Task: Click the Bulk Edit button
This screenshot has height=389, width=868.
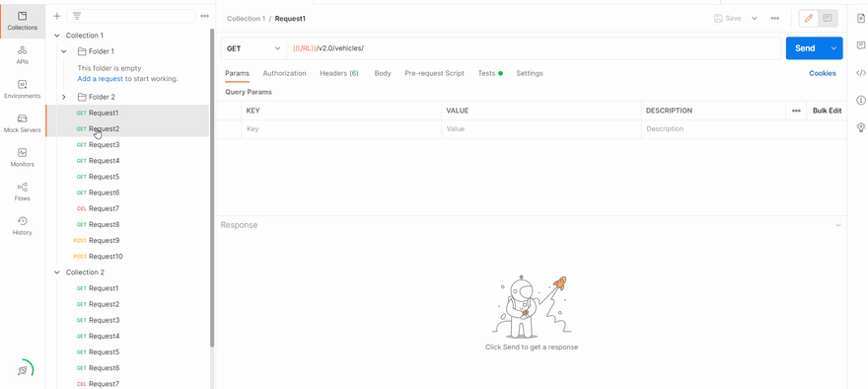Action: (x=827, y=111)
